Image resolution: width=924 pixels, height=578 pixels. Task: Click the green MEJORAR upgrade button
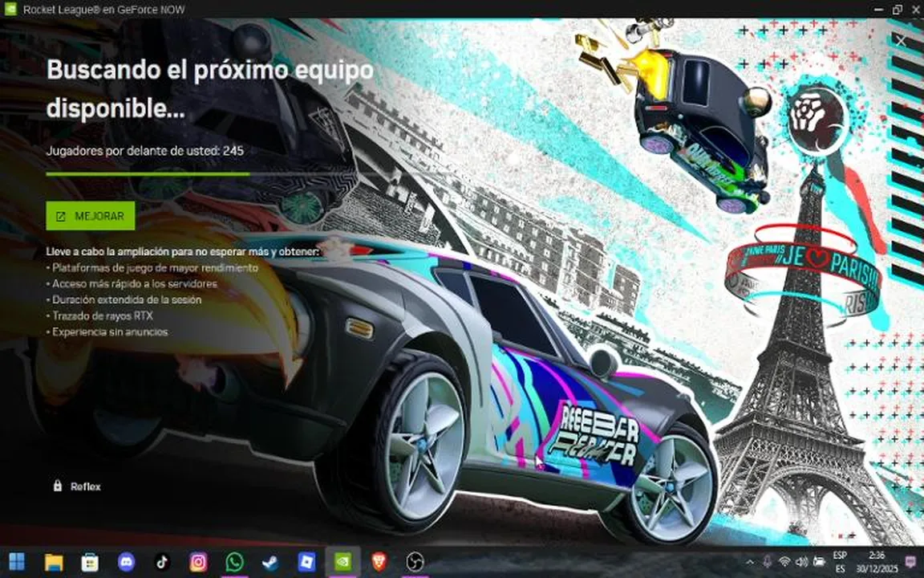[x=90, y=216]
